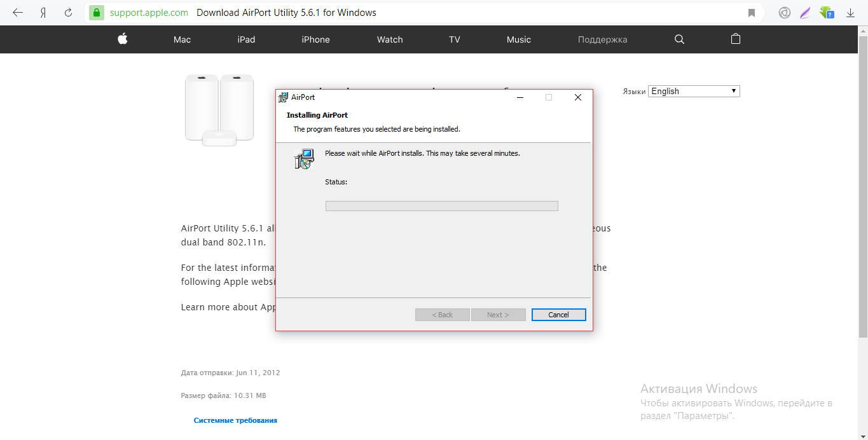Image resolution: width=868 pixels, height=440 pixels.
Task: Go to the iPhone navigation item
Action: (x=315, y=39)
